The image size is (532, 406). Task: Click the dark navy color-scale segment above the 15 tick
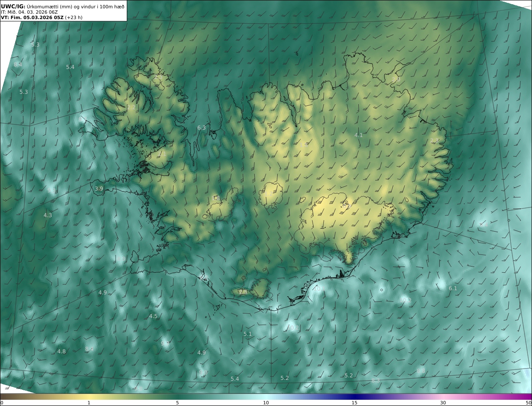click(x=355, y=397)
